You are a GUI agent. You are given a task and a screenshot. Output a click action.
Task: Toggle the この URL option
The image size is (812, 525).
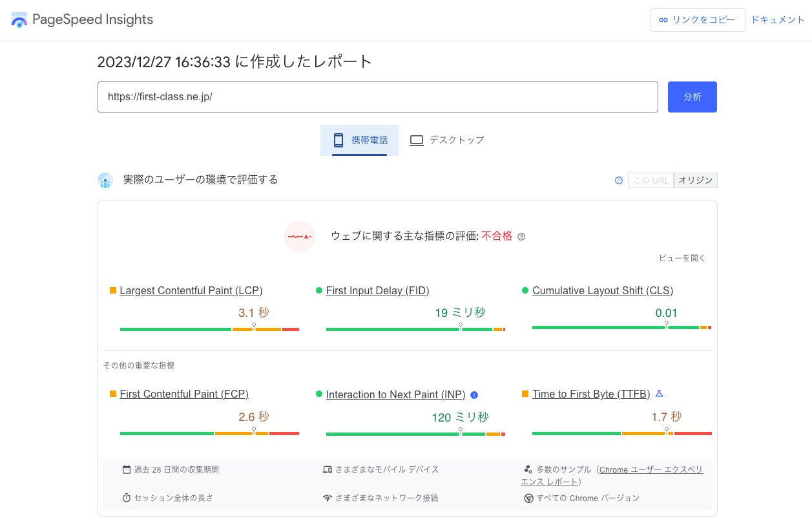pyautogui.click(x=651, y=180)
